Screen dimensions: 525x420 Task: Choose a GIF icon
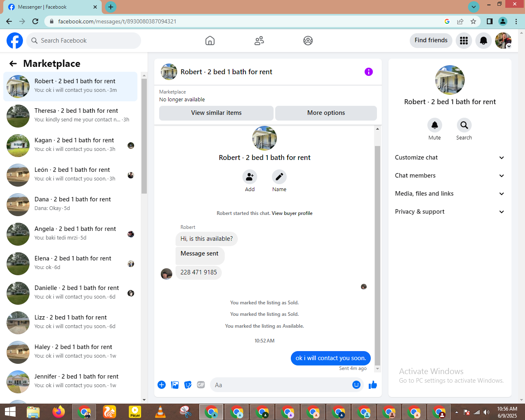[201, 385]
